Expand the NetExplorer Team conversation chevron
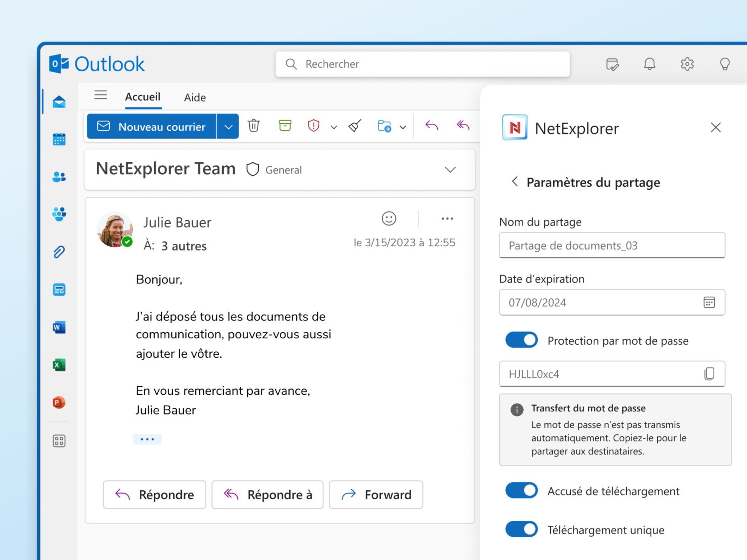747x560 pixels. click(450, 170)
